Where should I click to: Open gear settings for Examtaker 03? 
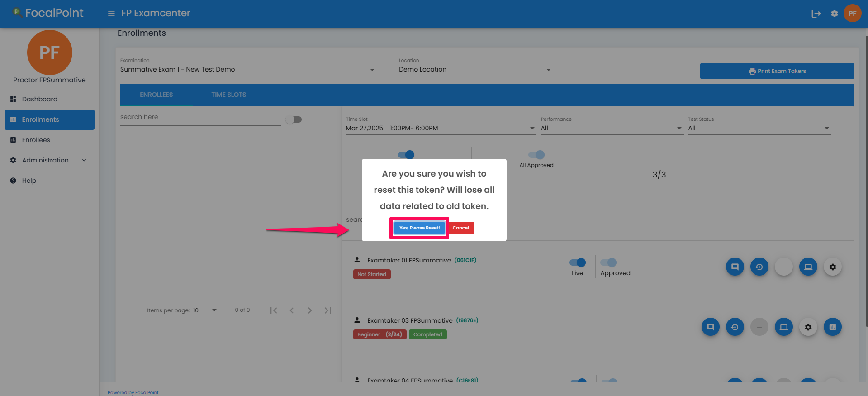[808, 327]
